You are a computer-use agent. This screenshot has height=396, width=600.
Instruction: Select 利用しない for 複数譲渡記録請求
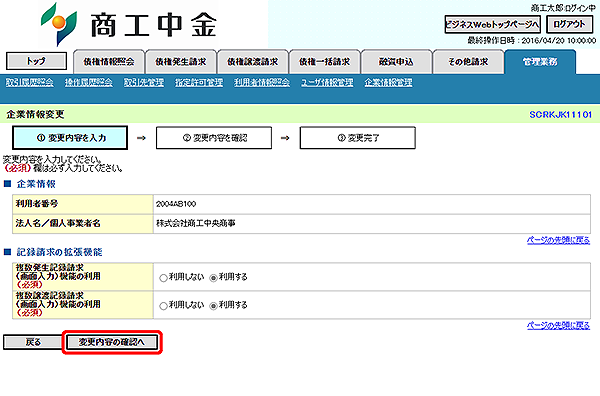pos(163,306)
